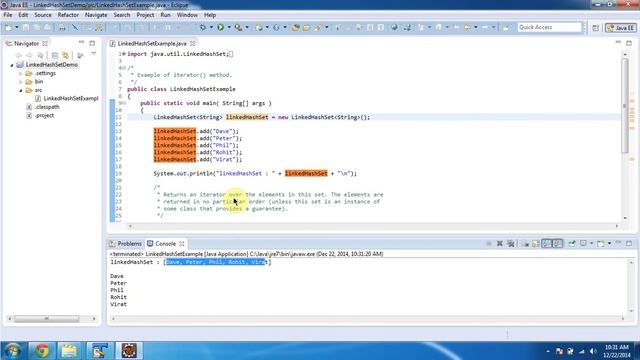Open dropdown next to New file icon
This screenshot has height=360, width=640.
click(17, 27)
